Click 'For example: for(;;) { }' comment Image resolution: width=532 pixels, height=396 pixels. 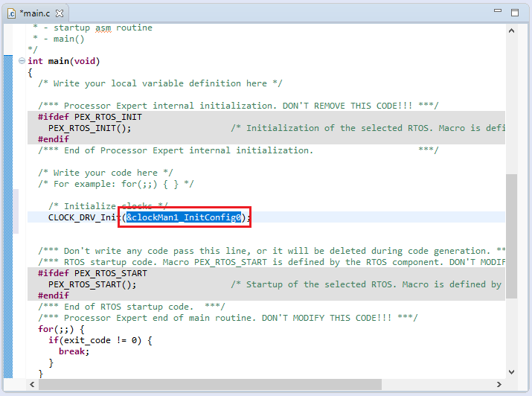point(116,184)
